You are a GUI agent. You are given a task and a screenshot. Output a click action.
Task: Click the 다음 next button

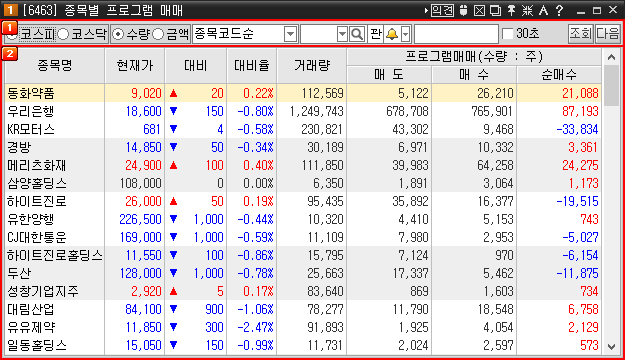click(x=607, y=34)
